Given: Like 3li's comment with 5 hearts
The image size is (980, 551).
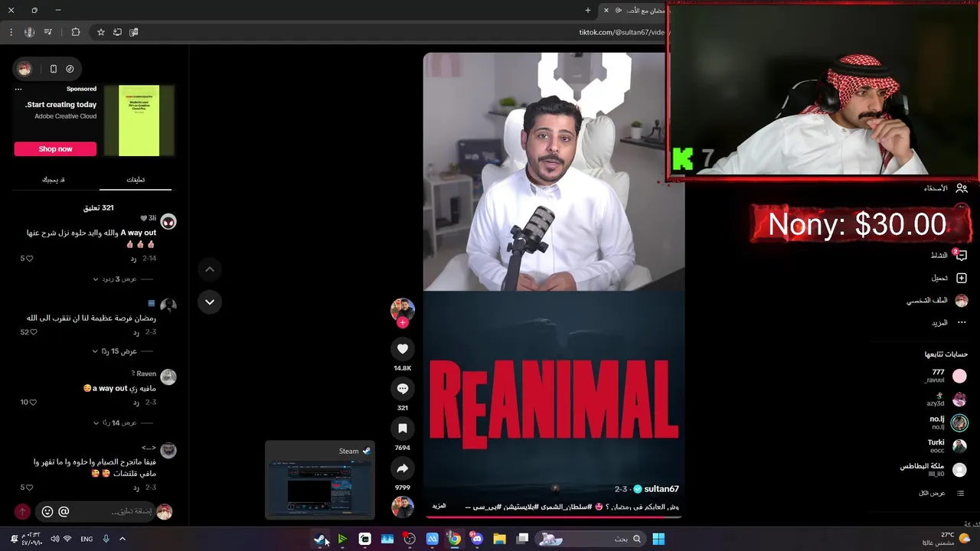Looking at the screenshot, I should pyautogui.click(x=30, y=259).
